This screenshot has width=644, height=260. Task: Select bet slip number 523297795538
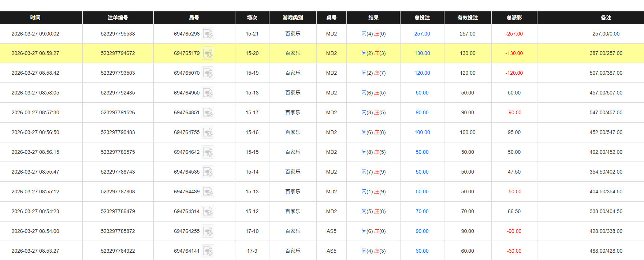coord(118,34)
